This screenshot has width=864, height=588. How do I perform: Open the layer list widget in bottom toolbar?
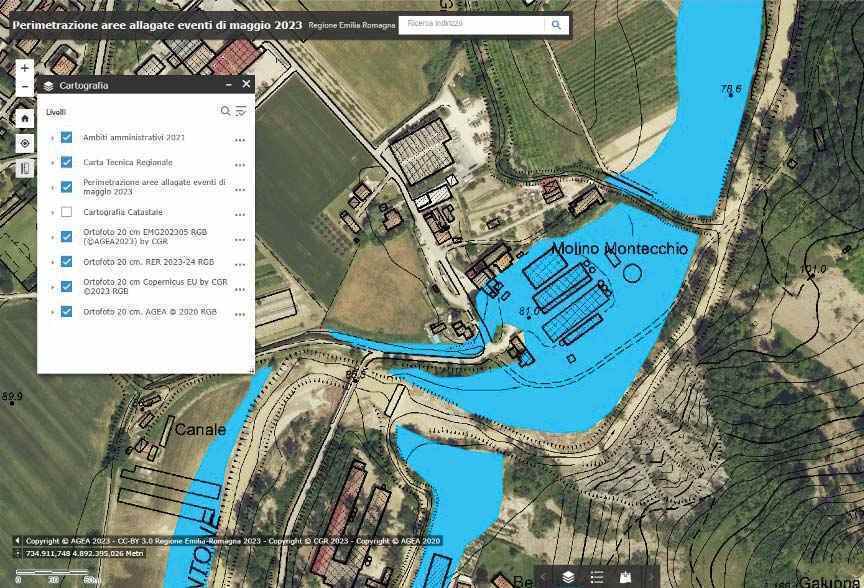point(568,577)
